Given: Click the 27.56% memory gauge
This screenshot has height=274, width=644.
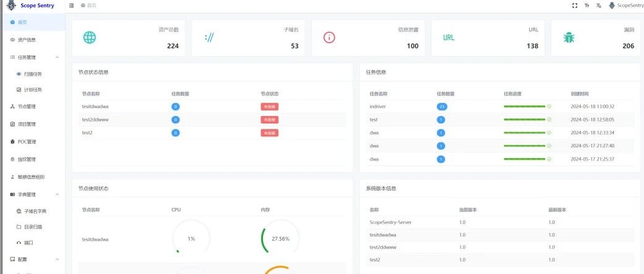Looking at the screenshot, I should 280,238.
